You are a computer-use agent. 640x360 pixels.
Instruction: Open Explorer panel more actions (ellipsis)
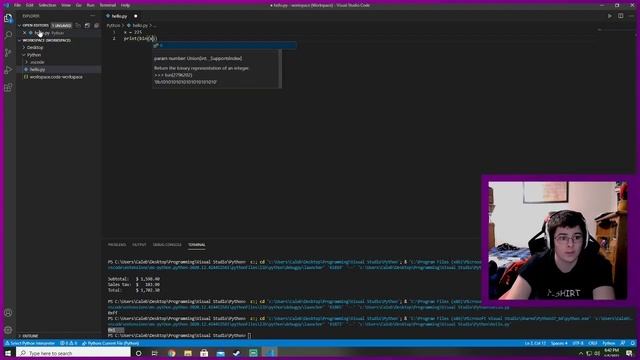[93, 16]
